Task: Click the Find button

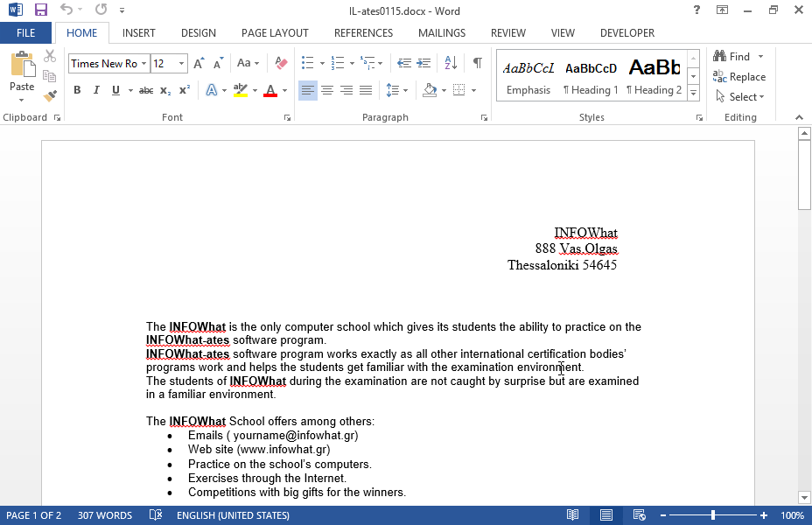Action: [731, 56]
